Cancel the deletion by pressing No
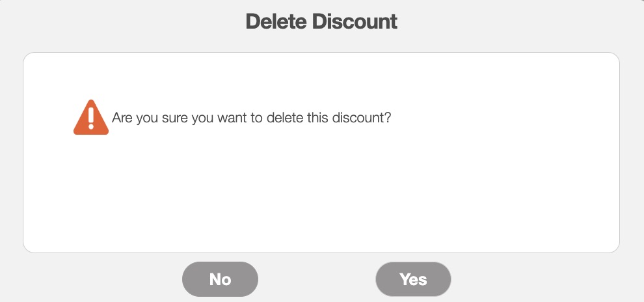Viewport: 644px width, 302px height. tap(220, 279)
